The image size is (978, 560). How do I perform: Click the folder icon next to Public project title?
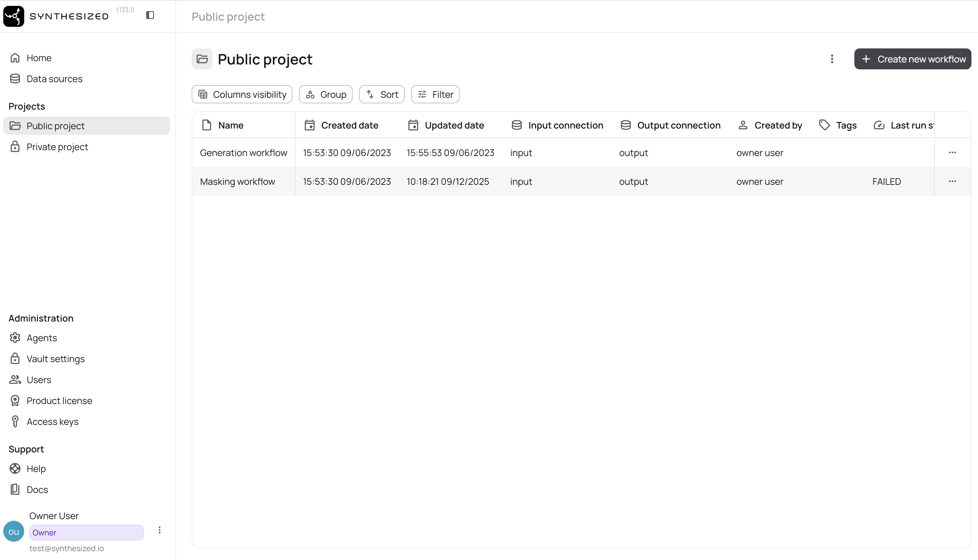[202, 59]
